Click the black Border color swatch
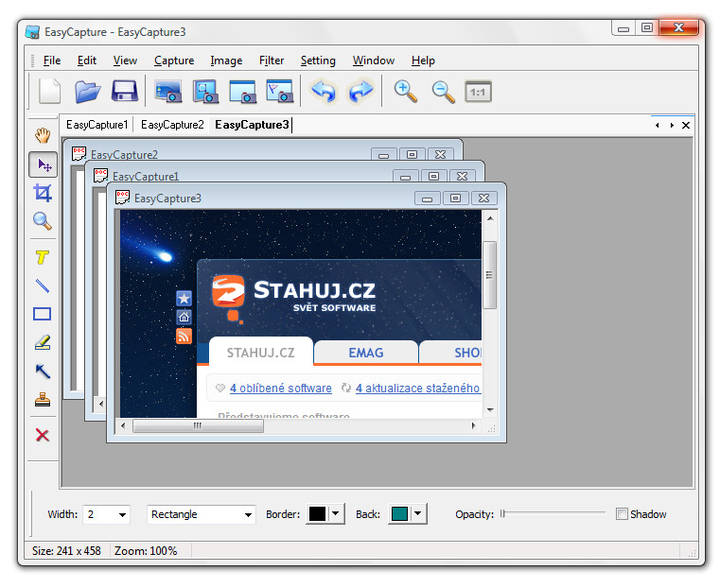This screenshot has width=720, height=588. pyautogui.click(x=317, y=513)
